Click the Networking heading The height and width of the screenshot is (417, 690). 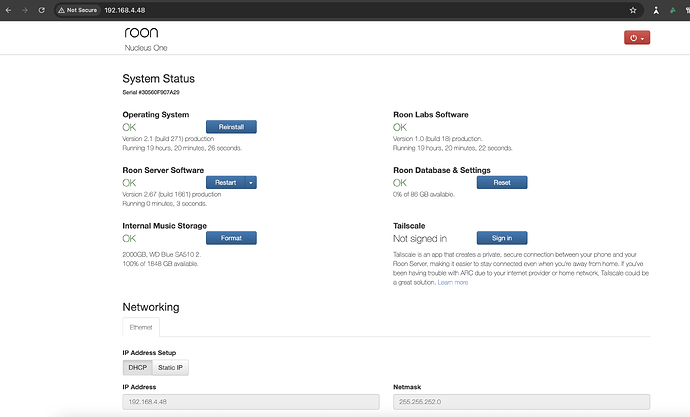coord(151,307)
